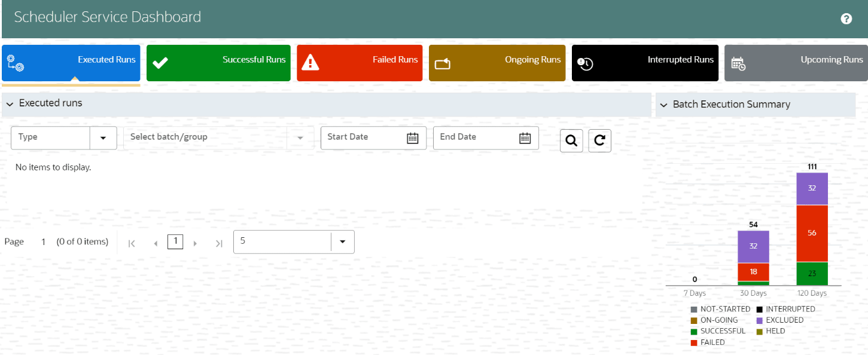Screen dimensions: 868x355
Task: Click the search magnifier icon
Action: (571, 140)
